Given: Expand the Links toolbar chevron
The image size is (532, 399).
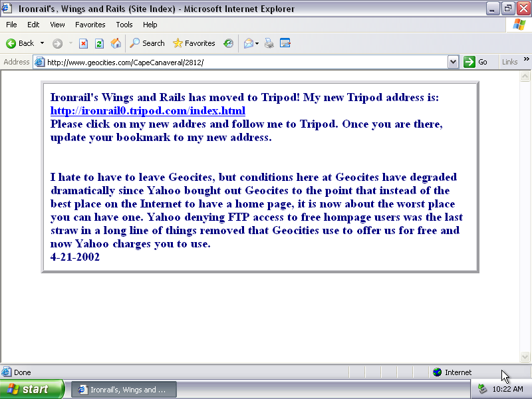Looking at the screenshot, I should 526,59.
